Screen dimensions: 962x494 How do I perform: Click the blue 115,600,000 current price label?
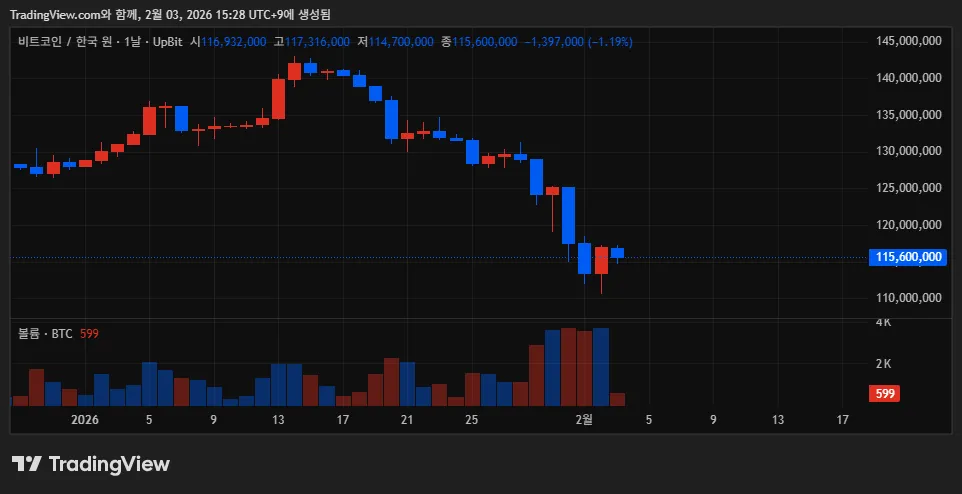pyautogui.click(x=908, y=257)
